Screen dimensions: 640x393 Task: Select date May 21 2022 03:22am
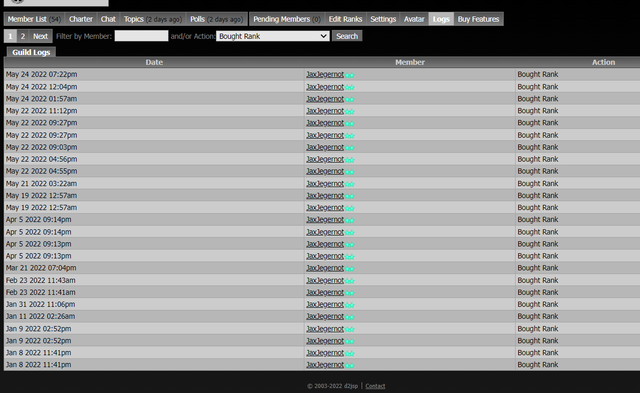coord(41,184)
